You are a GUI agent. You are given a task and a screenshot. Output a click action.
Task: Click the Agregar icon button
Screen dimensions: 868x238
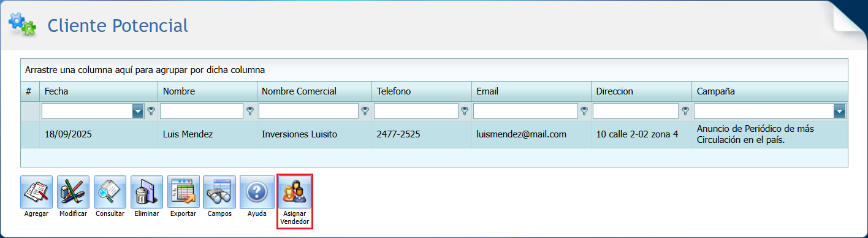coord(36,192)
